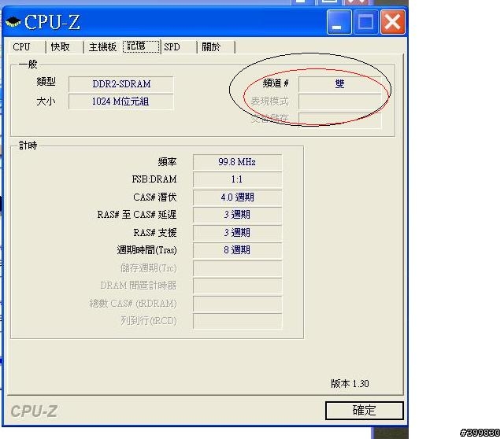Screen dimensions: 504x439
Task: Click the 週期時間(Tras) label
Action: [x=147, y=250]
